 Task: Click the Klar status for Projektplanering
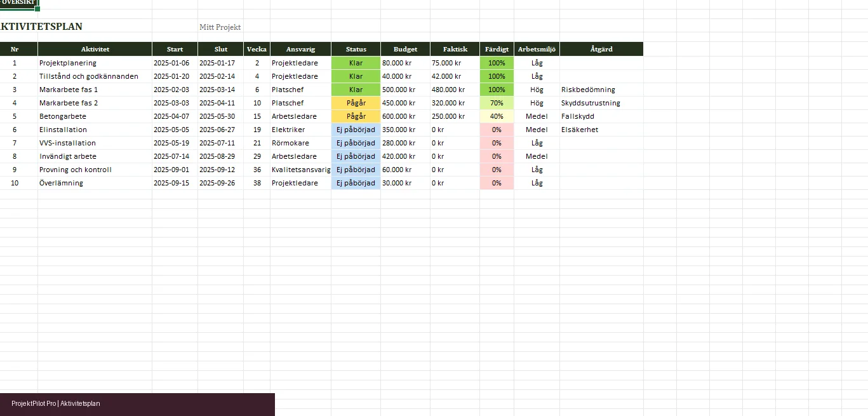[356, 63]
